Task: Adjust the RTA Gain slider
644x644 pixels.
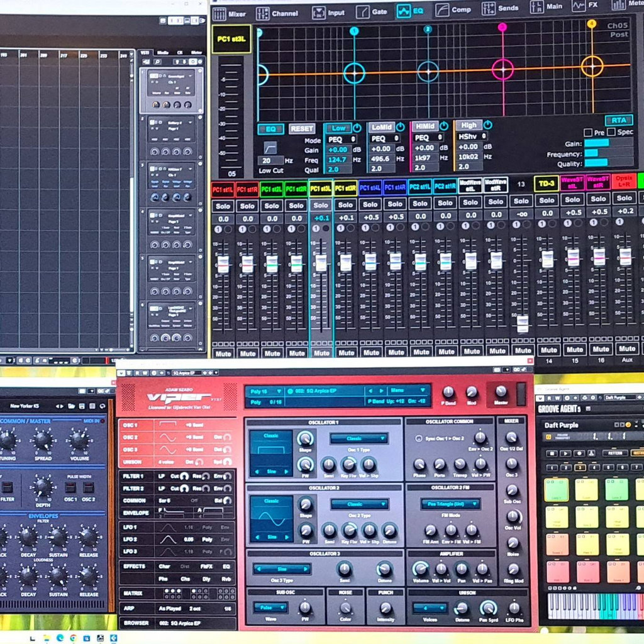Action: 608,143
